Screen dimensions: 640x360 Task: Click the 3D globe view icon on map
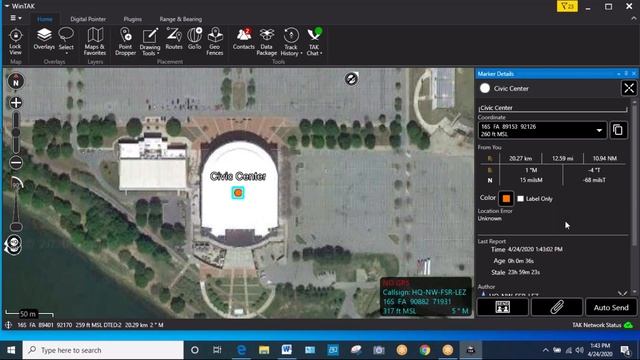coord(13,245)
